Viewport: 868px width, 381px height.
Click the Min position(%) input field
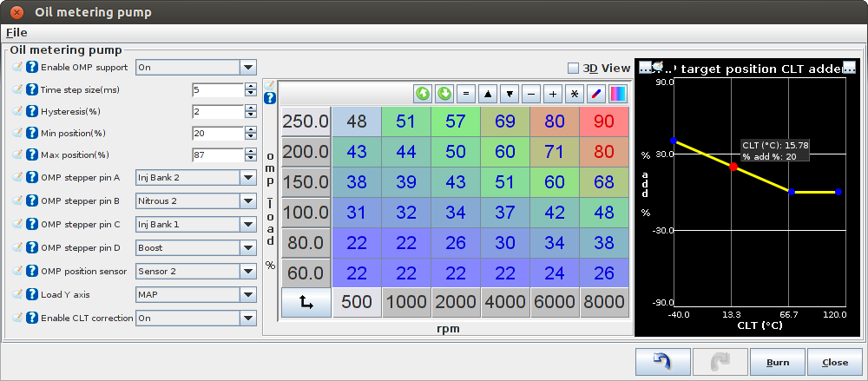click(x=218, y=134)
